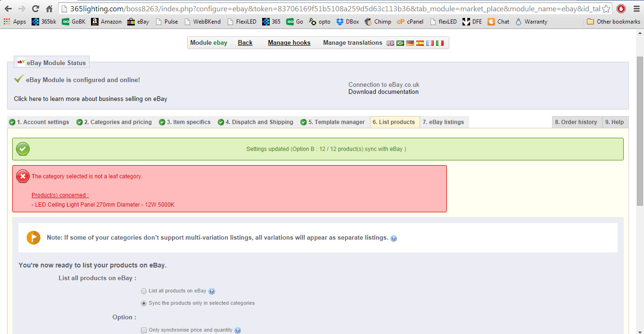Open the flexLED bookmark
Viewport: 644px width, 334px height.
pos(443,22)
